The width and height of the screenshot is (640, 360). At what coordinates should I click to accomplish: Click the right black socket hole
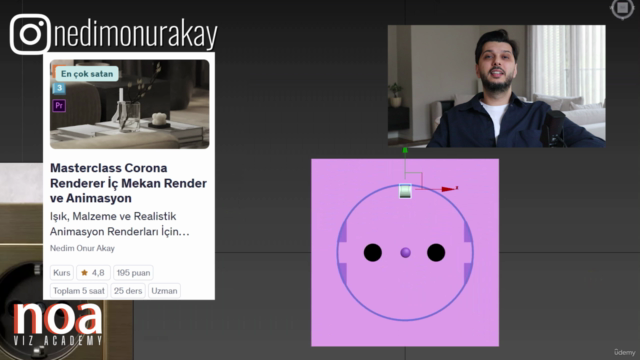[x=436, y=253]
